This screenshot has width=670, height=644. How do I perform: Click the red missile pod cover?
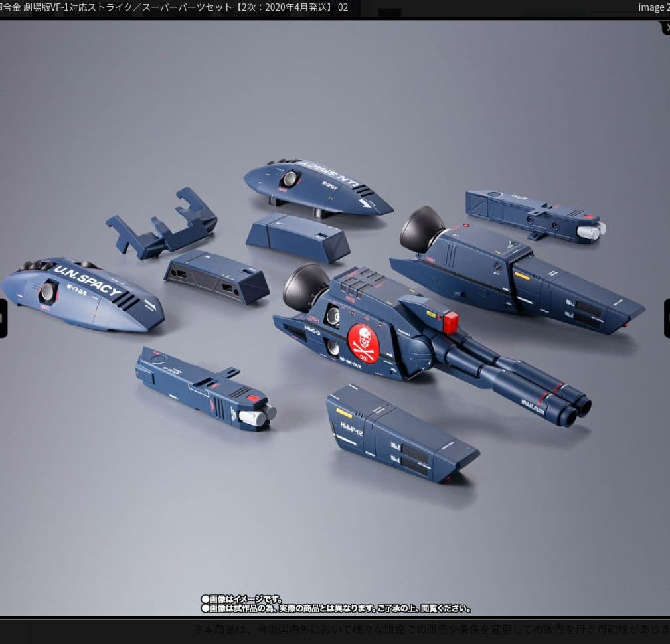click(x=452, y=322)
